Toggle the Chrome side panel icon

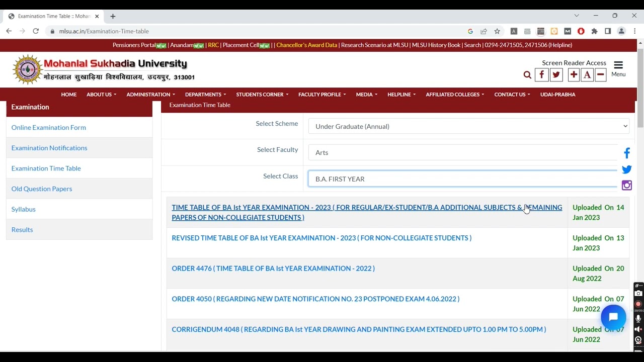608,31
